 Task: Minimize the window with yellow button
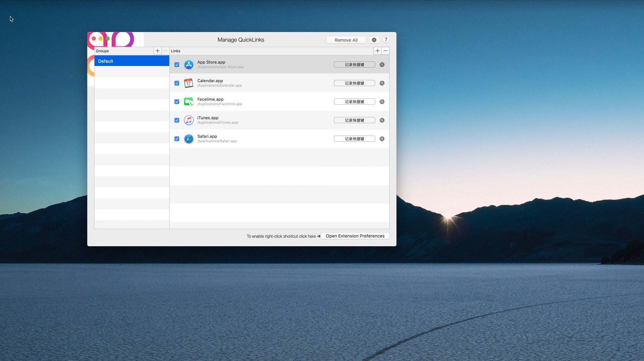pos(101,39)
